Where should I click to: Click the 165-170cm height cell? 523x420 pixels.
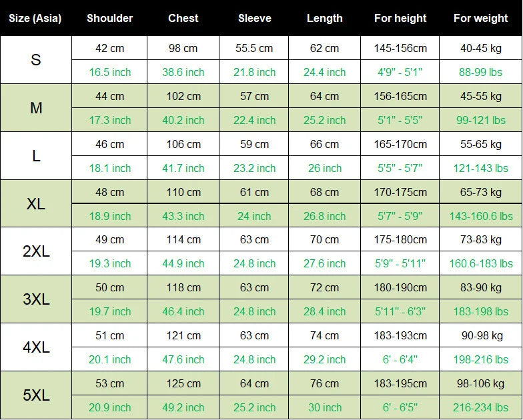point(400,144)
